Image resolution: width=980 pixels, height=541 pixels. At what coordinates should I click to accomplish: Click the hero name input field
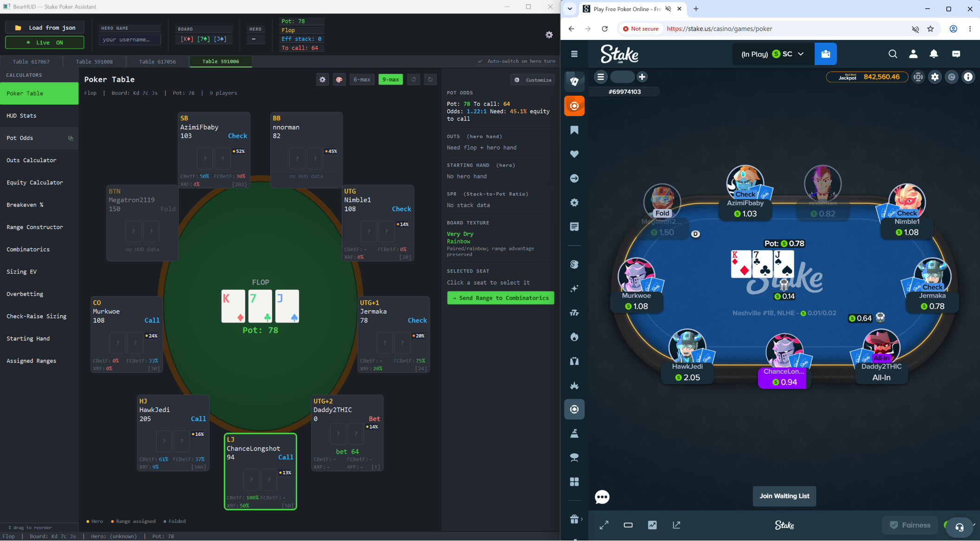pyautogui.click(x=130, y=39)
